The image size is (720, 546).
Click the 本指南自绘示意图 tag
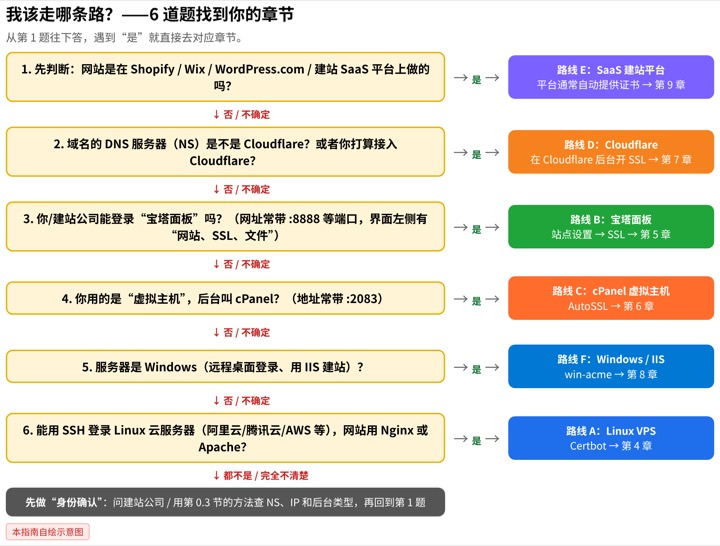[x=48, y=532]
